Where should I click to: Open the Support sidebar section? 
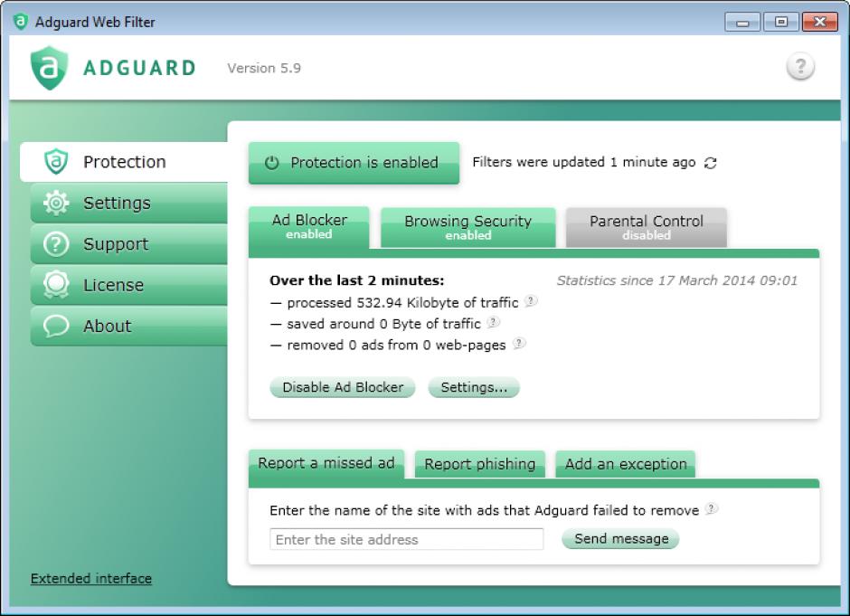[x=129, y=244]
